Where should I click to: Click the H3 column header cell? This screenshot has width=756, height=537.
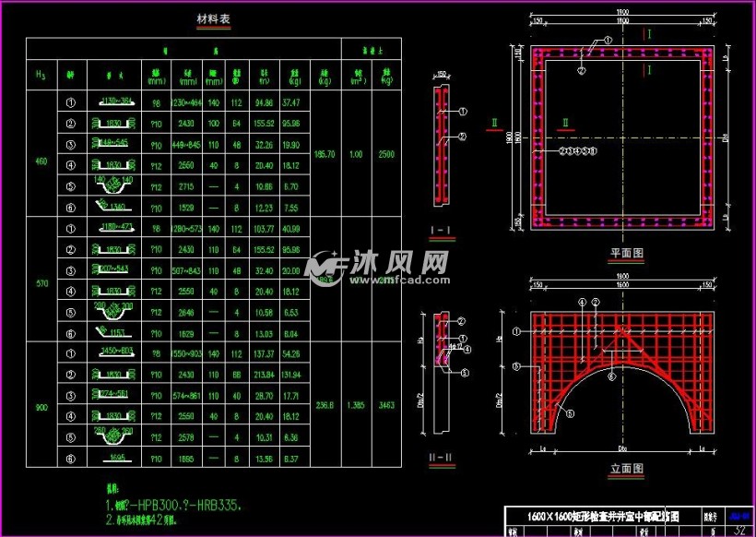tap(41, 75)
